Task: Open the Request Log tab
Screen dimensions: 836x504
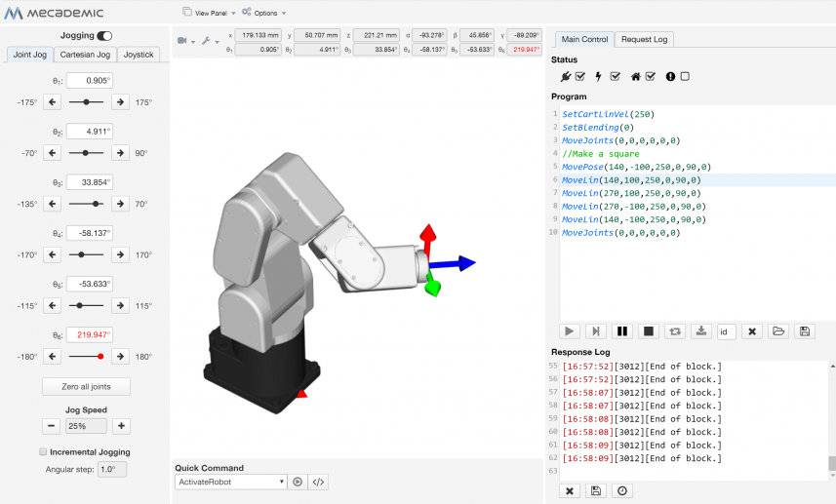Action: 644,39
